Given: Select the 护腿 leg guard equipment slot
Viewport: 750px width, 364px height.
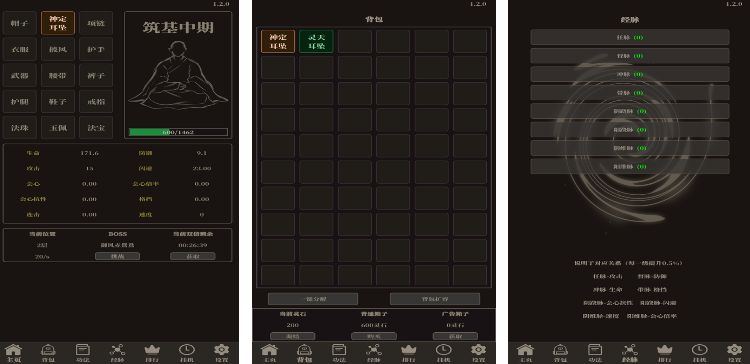Looking at the screenshot, I should [20, 101].
